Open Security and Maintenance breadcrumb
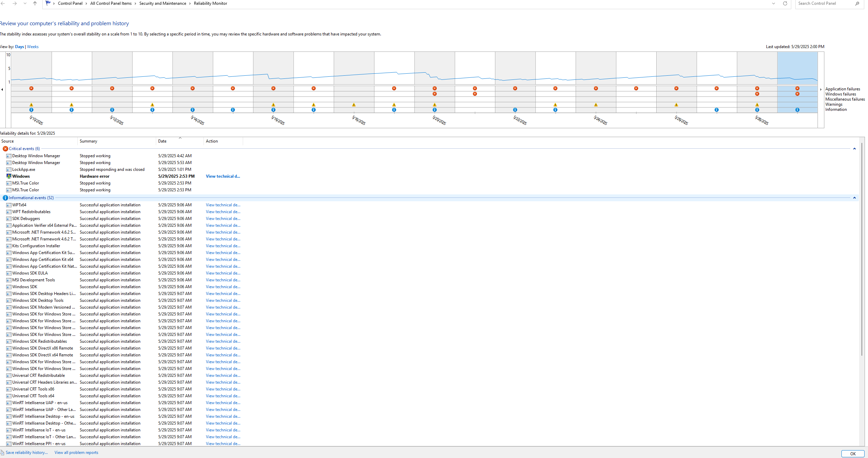The height and width of the screenshot is (458, 868). pos(163,3)
